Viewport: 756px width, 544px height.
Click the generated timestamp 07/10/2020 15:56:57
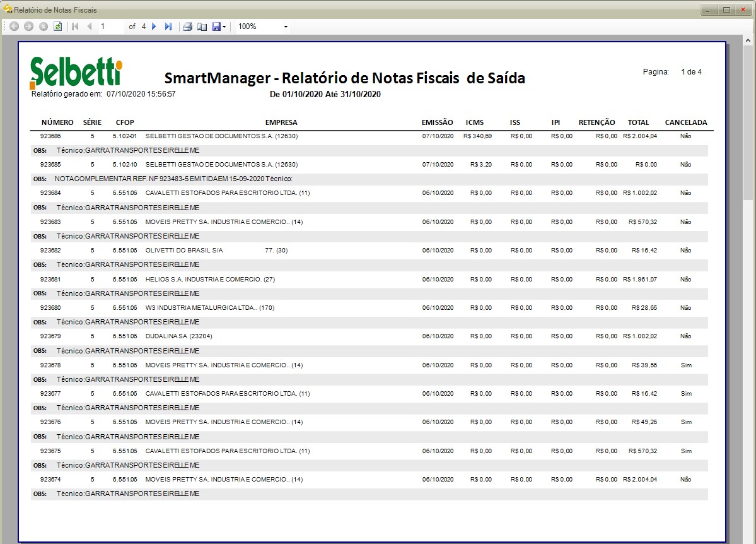[x=141, y=94]
